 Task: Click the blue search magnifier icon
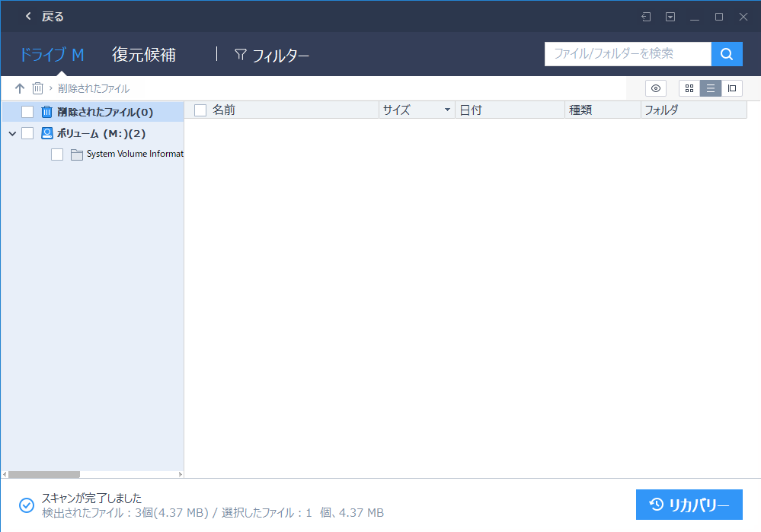(x=726, y=54)
